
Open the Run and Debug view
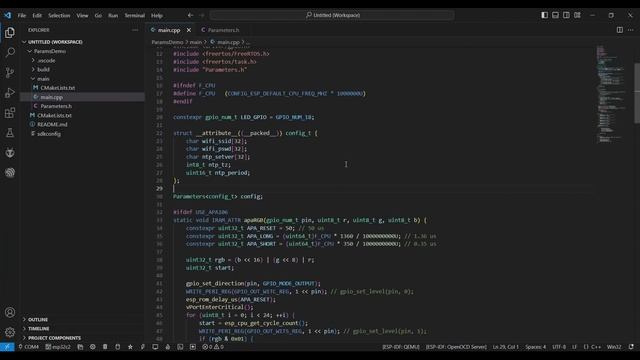(x=10, y=93)
